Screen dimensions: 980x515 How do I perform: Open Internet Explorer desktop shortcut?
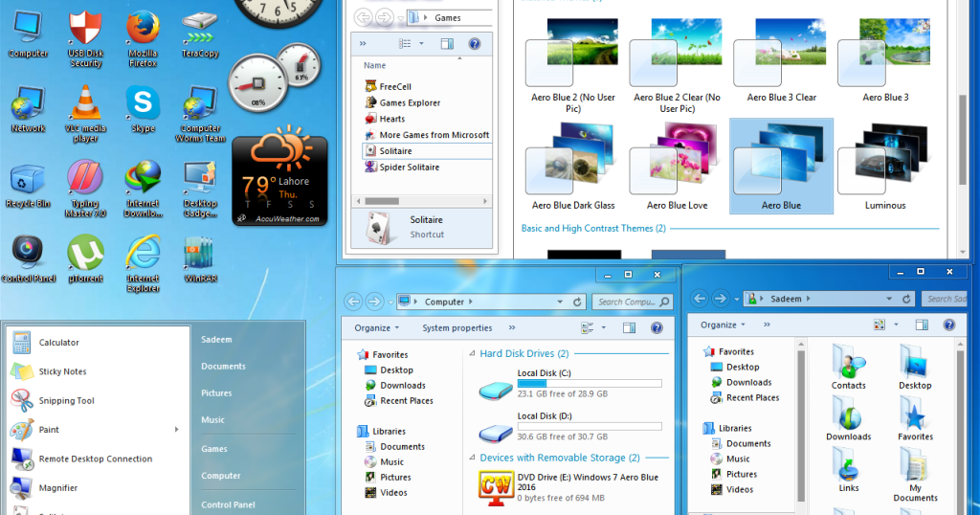click(143, 264)
